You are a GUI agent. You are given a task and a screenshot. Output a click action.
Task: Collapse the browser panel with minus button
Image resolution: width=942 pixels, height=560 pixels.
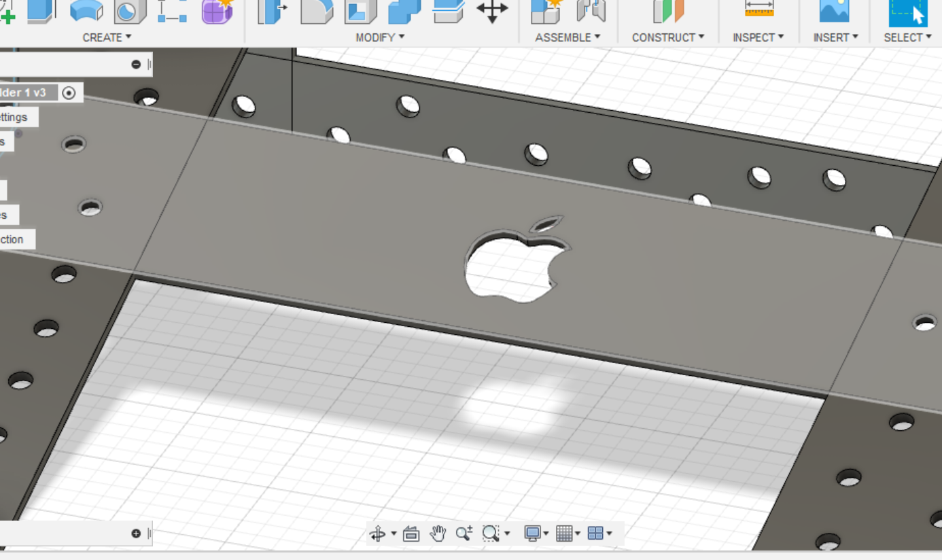pos(136,65)
